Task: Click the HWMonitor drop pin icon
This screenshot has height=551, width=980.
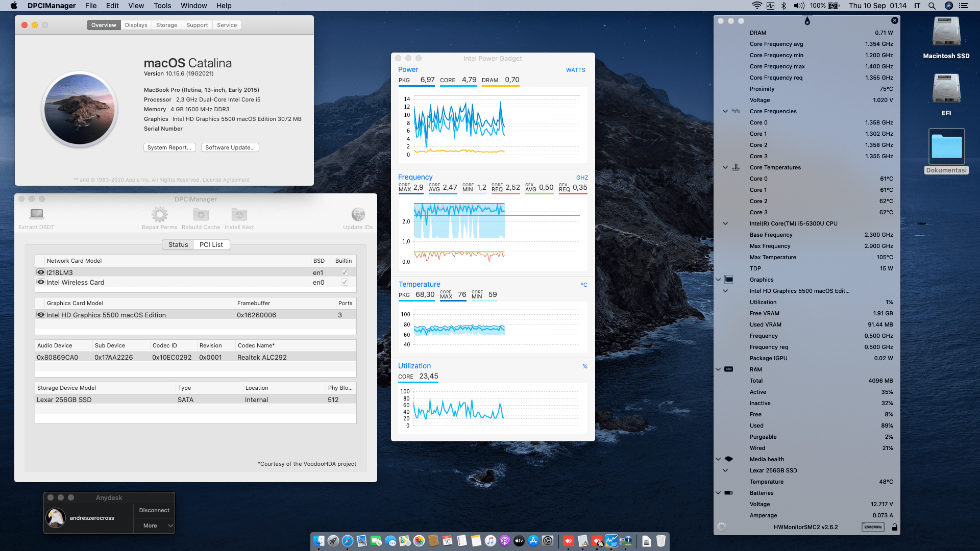Action: pos(807,21)
